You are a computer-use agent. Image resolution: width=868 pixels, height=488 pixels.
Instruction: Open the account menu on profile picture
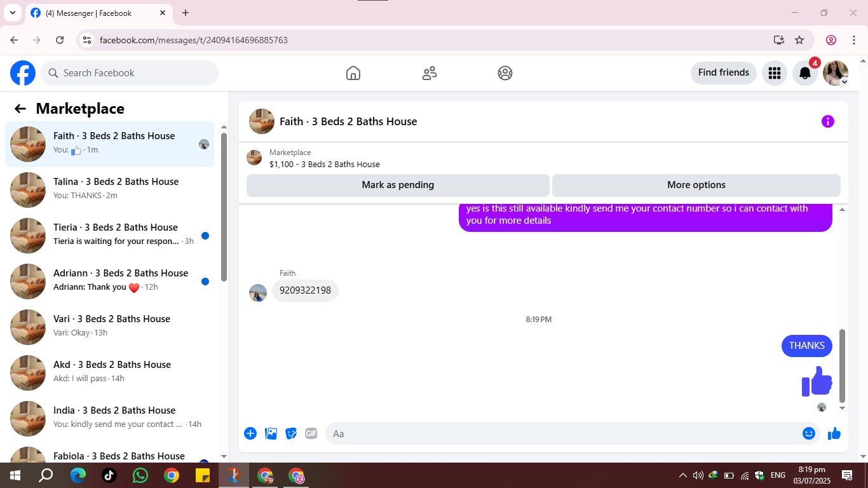click(x=836, y=73)
